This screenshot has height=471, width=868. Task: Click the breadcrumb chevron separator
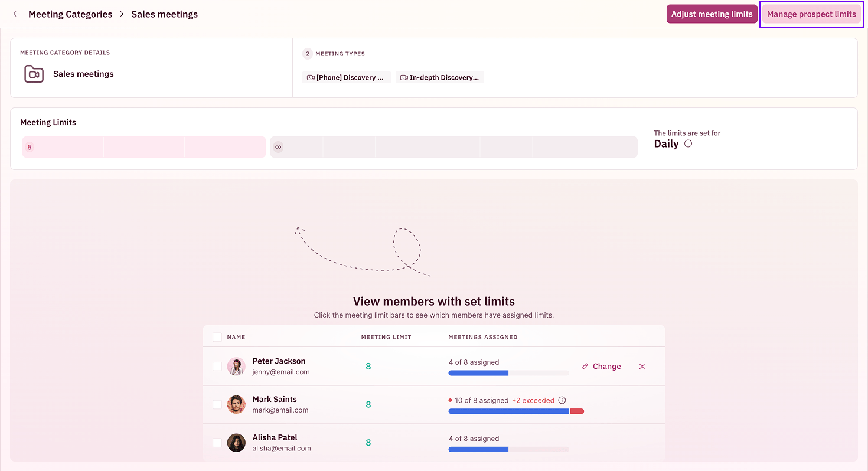[x=122, y=14]
